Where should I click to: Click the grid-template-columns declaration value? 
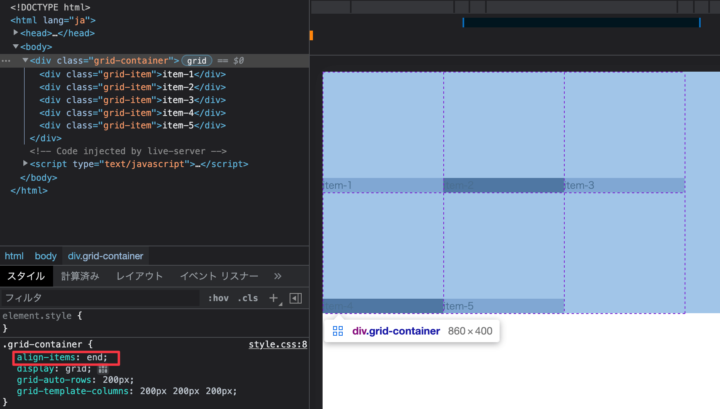(x=188, y=391)
